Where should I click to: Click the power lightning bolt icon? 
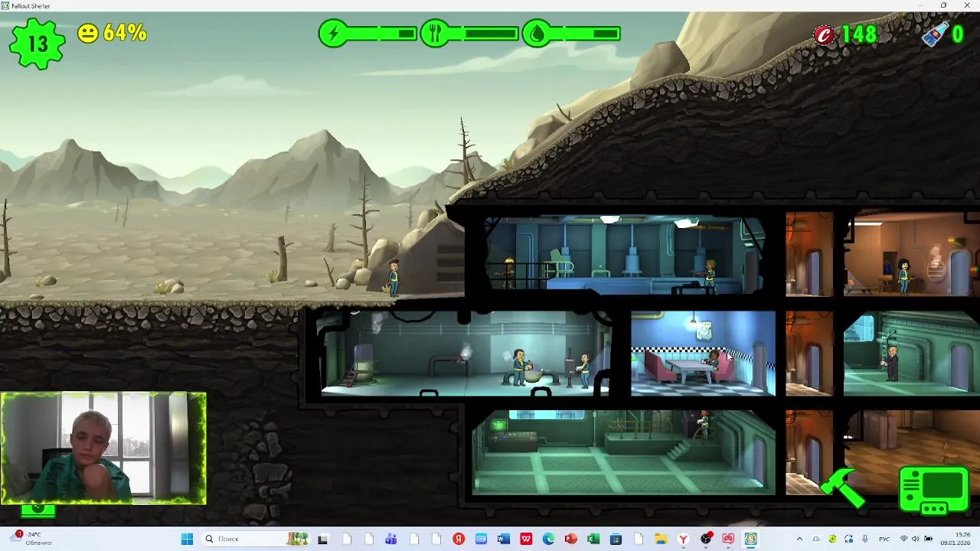point(333,34)
